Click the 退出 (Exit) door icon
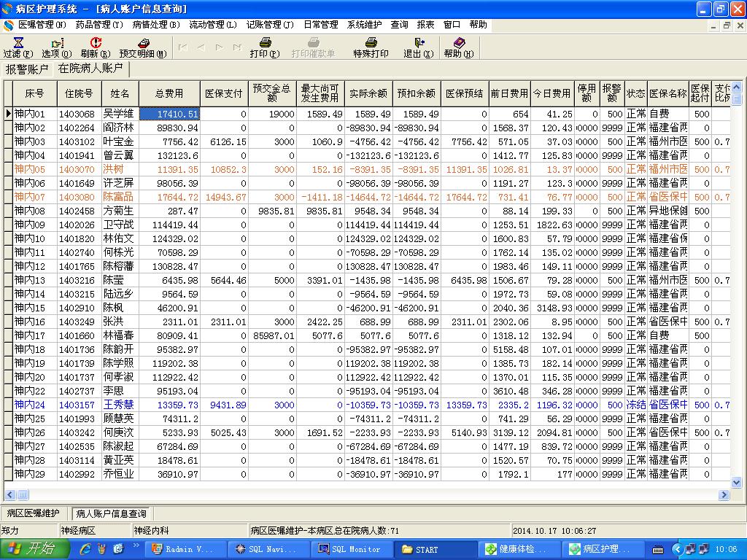747x560 pixels. pyautogui.click(x=418, y=44)
